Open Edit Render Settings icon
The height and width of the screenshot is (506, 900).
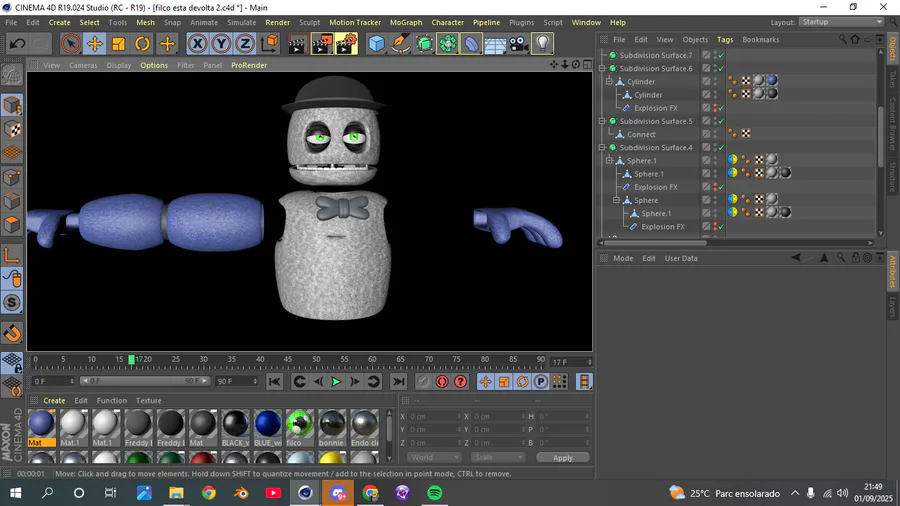point(346,44)
